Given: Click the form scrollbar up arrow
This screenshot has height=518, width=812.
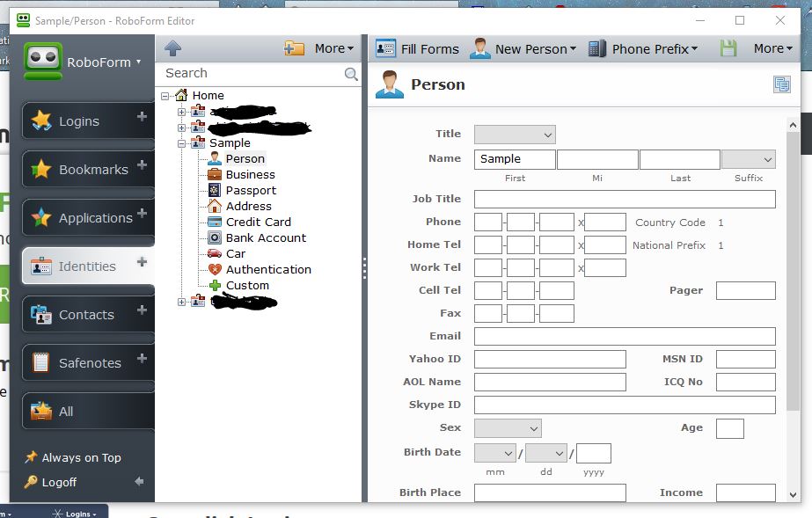Looking at the screenshot, I should pos(793,125).
